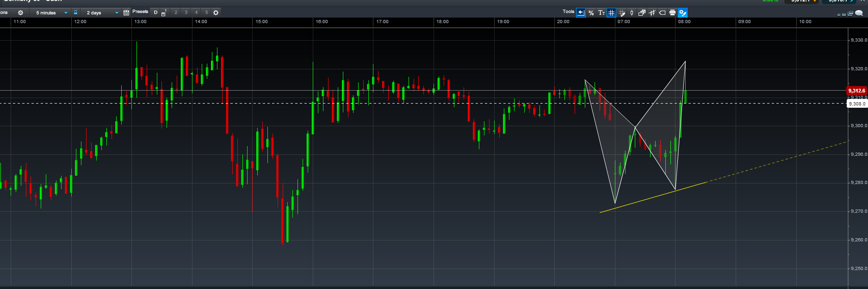Image resolution: width=868 pixels, height=289 pixels.
Task: Click the 9,308.0 white price label
Action: coord(857,104)
